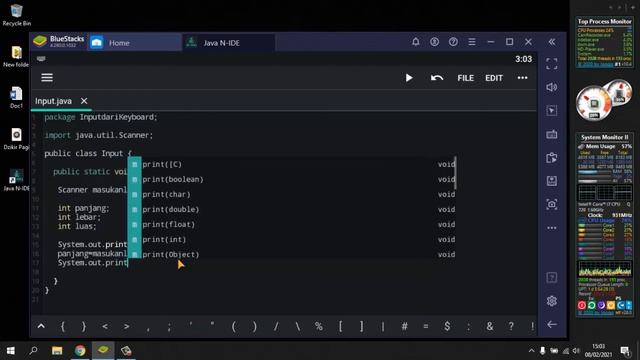Image resolution: width=640 pixels, height=360 pixels.
Task: Open Google Chrome from taskbar
Action: pyautogui.click(x=80, y=351)
